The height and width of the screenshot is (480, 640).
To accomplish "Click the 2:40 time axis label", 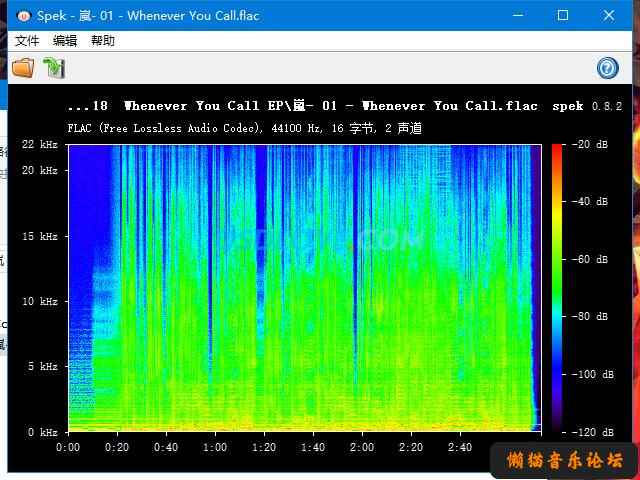I will tap(460, 447).
